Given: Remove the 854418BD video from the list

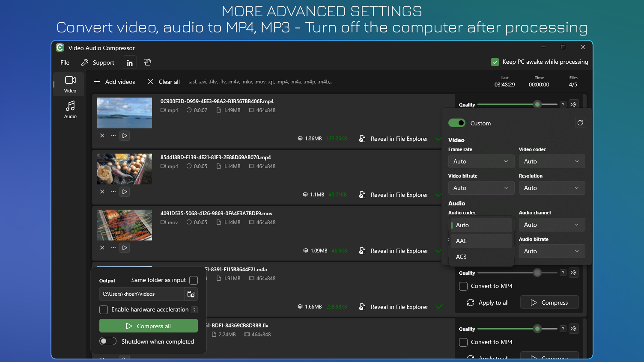Looking at the screenshot, I should click(x=102, y=192).
